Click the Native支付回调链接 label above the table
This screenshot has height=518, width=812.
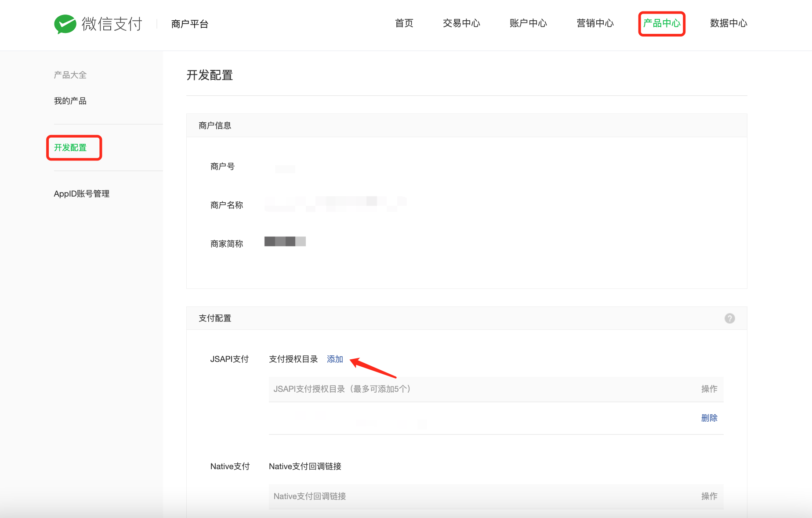(x=305, y=467)
